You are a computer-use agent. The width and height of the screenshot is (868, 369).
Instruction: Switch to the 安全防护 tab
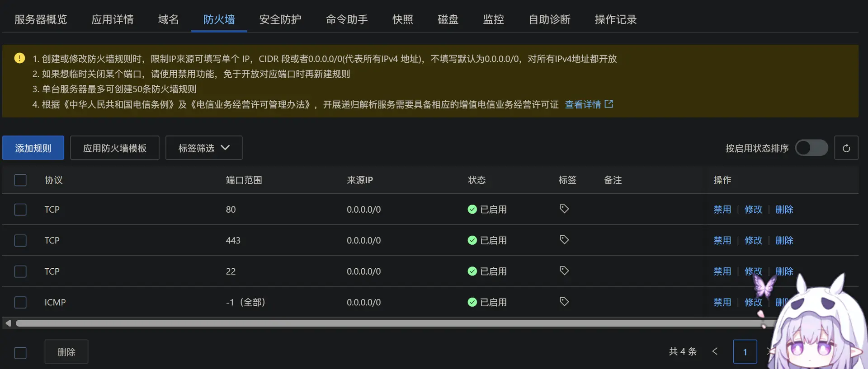280,19
